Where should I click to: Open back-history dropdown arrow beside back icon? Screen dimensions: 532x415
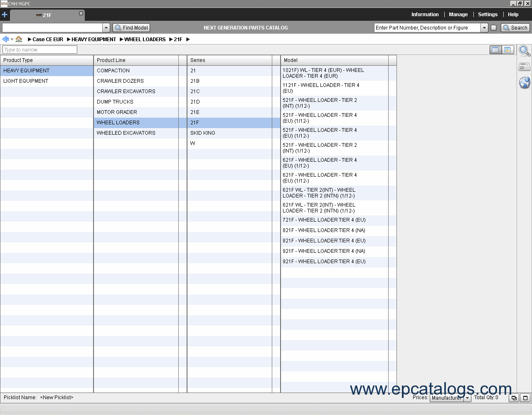(12, 40)
